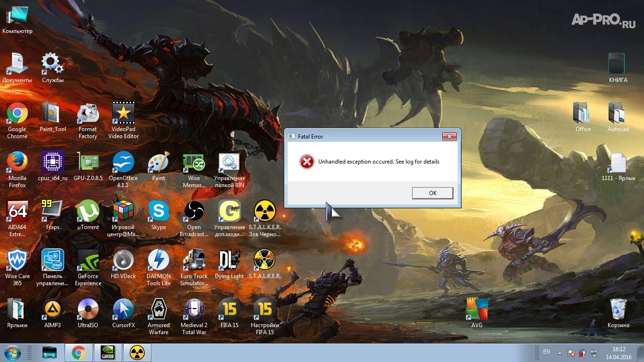Select the S.T.A.L.K.E.R. Зов Черно... icon
This screenshot has height=362, width=644.
265,219
